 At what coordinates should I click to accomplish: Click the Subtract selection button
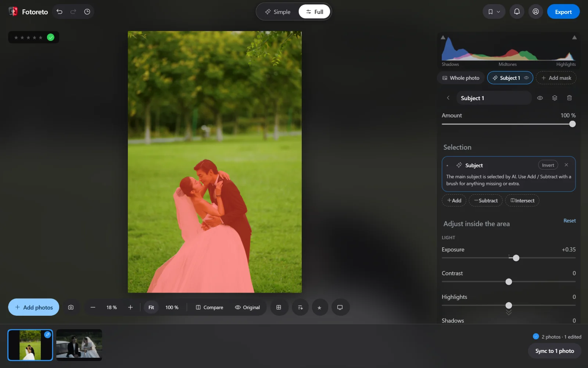coord(485,200)
